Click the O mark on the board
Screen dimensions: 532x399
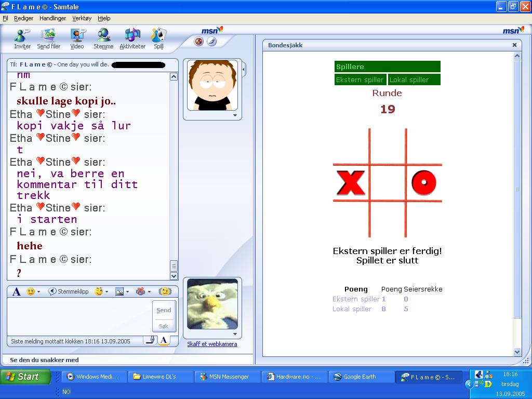click(x=424, y=183)
